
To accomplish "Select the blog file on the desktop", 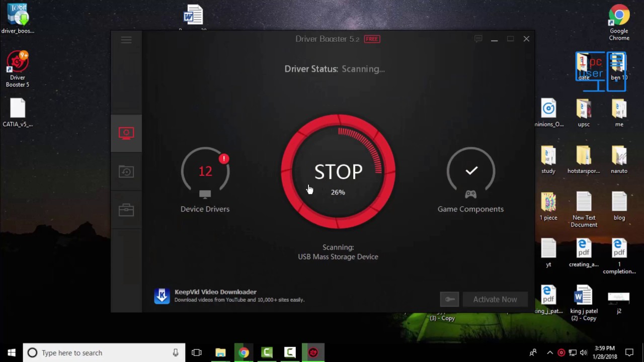I will coord(619,206).
